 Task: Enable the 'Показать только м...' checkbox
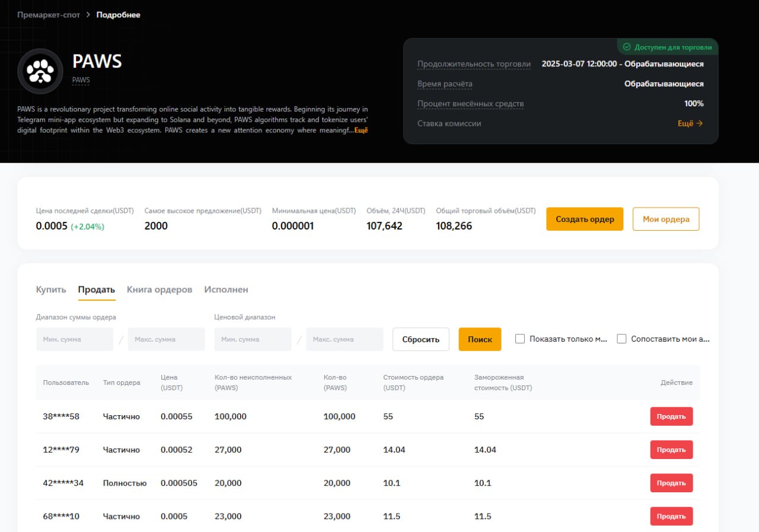click(520, 339)
